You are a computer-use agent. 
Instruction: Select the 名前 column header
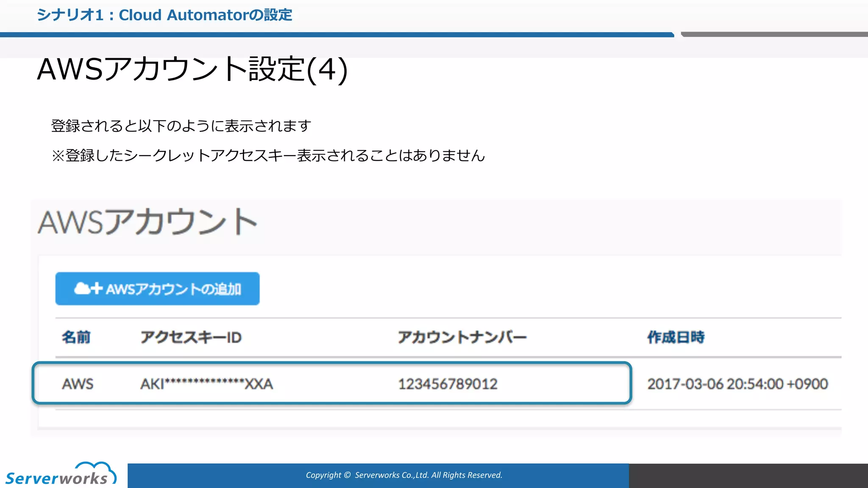coord(76,337)
